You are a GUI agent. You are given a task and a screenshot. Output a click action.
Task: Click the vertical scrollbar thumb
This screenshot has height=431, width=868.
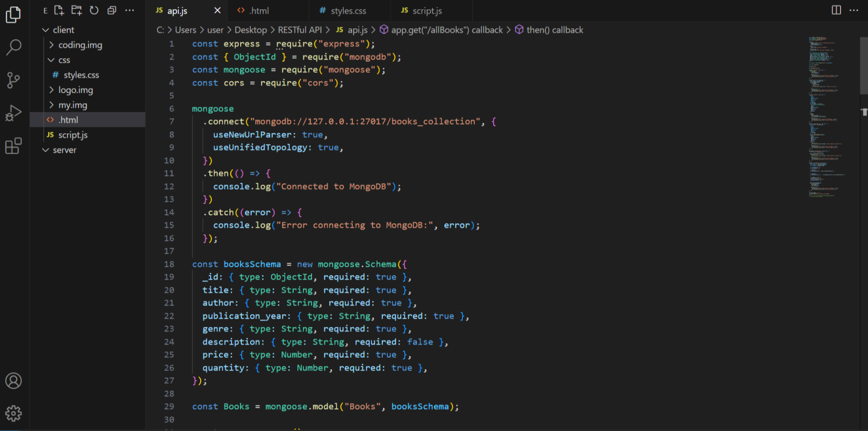(x=864, y=66)
